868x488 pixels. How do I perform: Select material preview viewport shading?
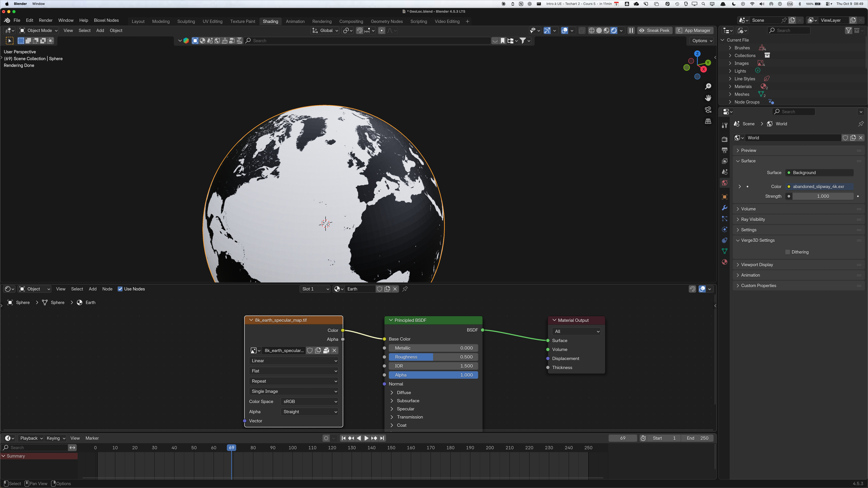tap(606, 31)
